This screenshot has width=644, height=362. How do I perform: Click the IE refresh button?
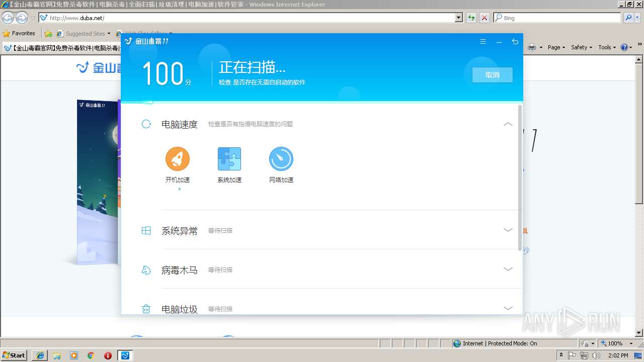pos(471,18)
